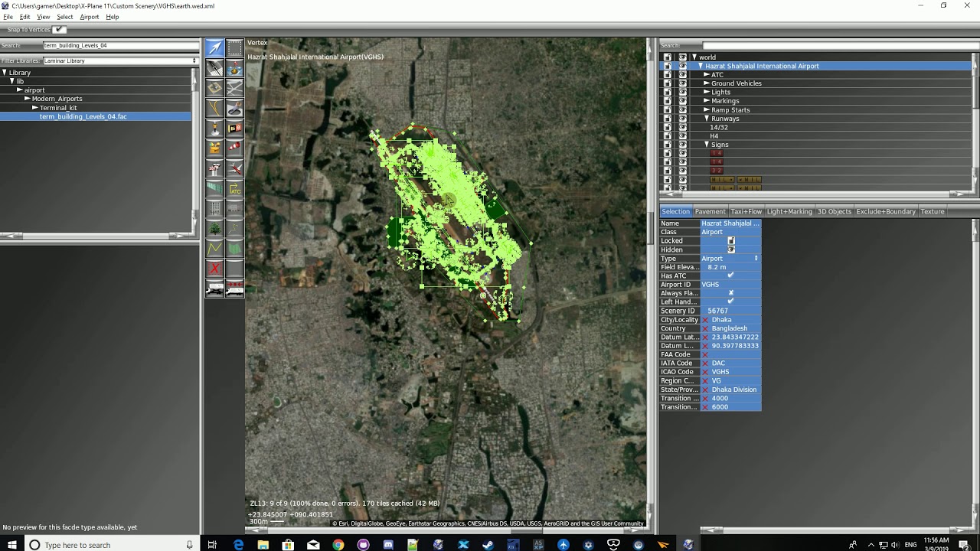
Task: Hide the Ground Vehicles group eye icon
Action: [x=682, y=83]
